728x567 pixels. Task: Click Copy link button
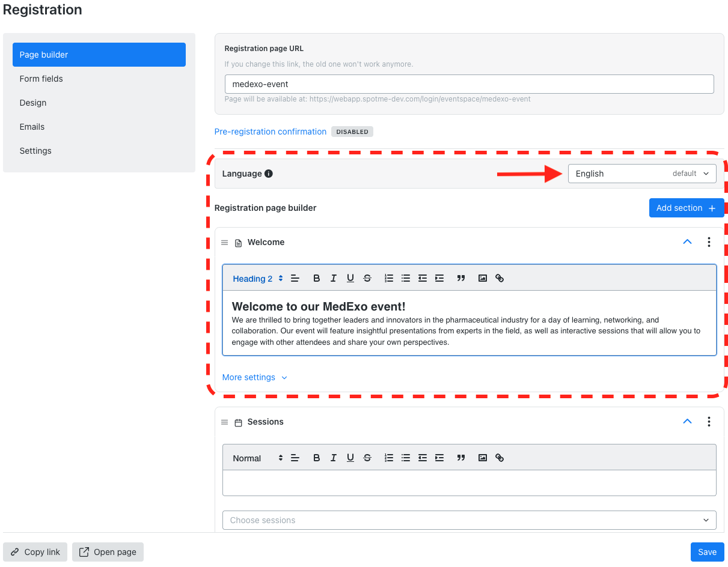pos(35,552)
